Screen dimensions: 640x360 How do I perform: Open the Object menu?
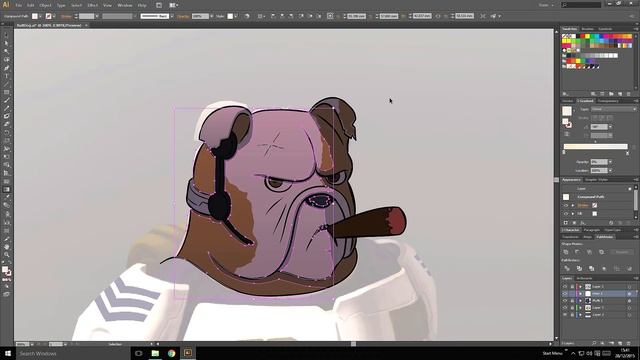[45, 5]
